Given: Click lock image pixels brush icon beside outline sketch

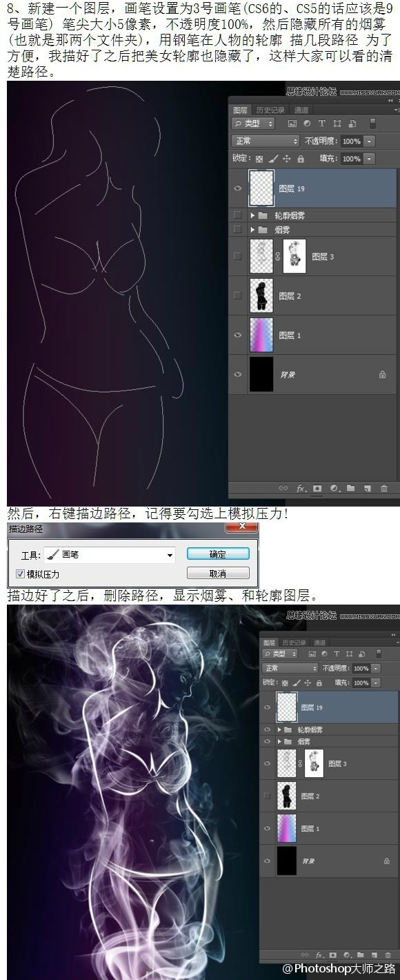Looking at the screenshot, I should (x=273, y=159).
